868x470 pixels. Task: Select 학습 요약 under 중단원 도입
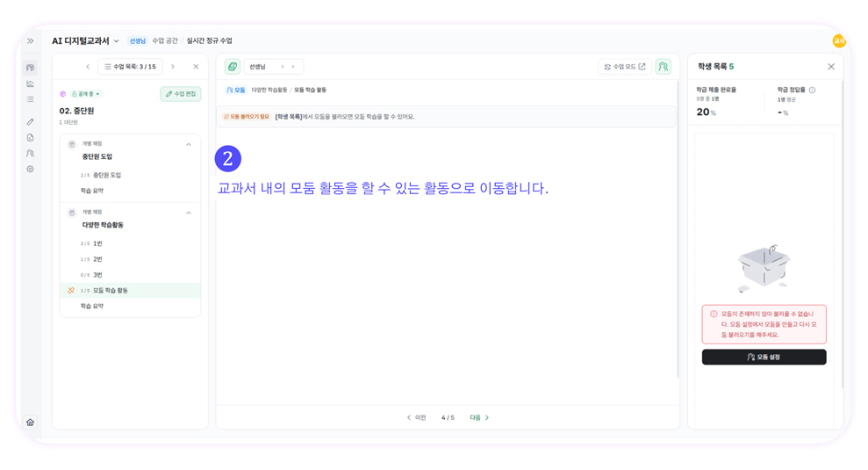coord(130,191)
